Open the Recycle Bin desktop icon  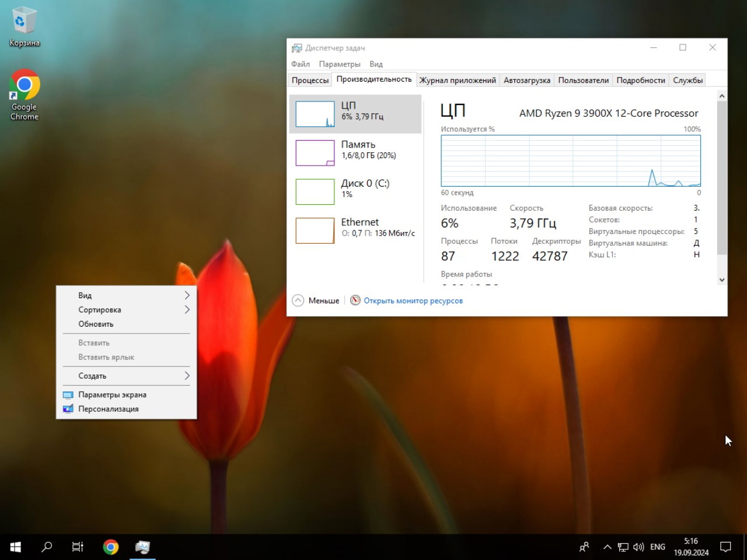pos(24,22)
